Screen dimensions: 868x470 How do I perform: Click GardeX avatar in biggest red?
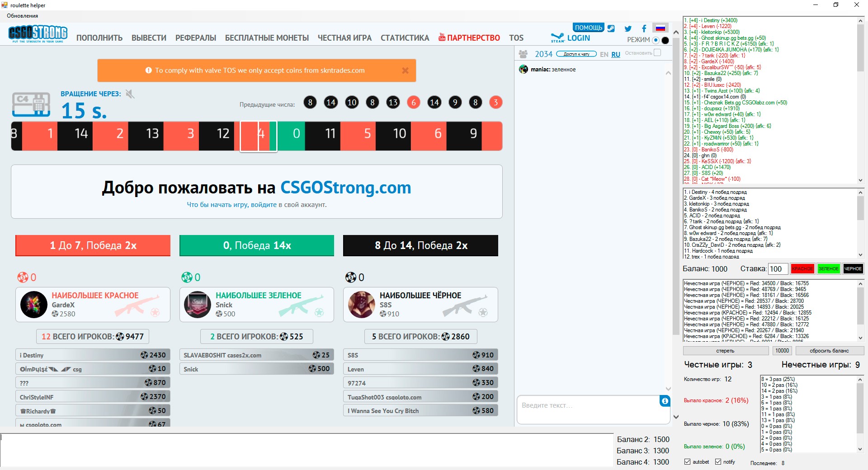pyautogui.click(x=34, y=305)
